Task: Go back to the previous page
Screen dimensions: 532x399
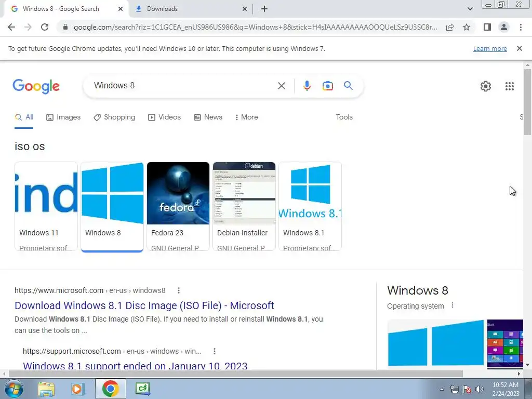Action: (11, 27)
